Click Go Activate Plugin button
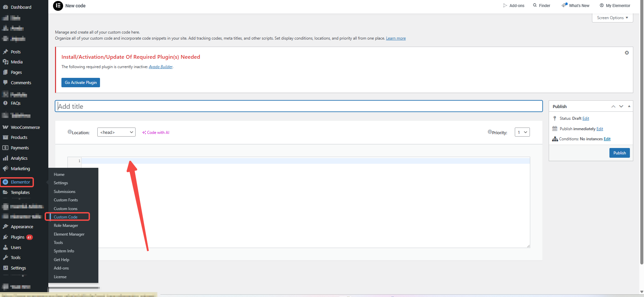Viewport: 644px width, 297px height. pos(81,83)
